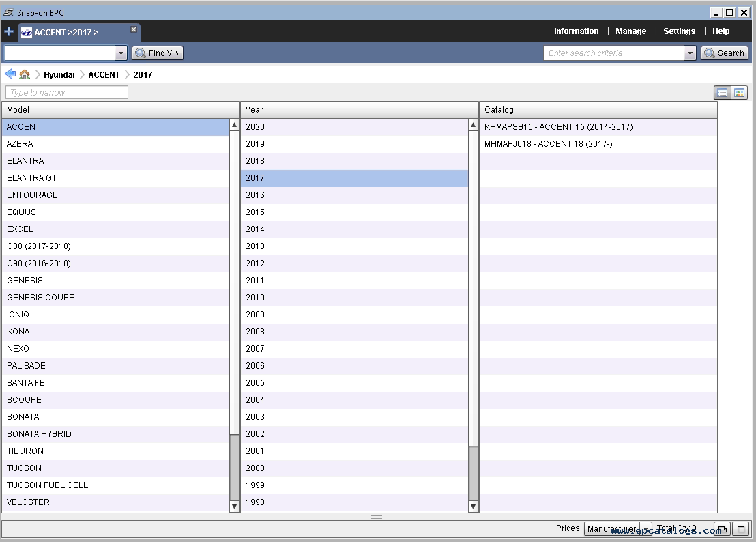Click the Model column header
This screenshot has height=542, width=756.
click(x=121, y=110)
